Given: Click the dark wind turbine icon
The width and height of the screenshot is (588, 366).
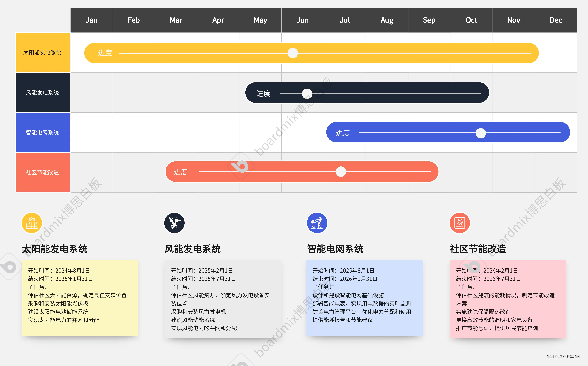Looking at the screenshot, I should [174, 223].
